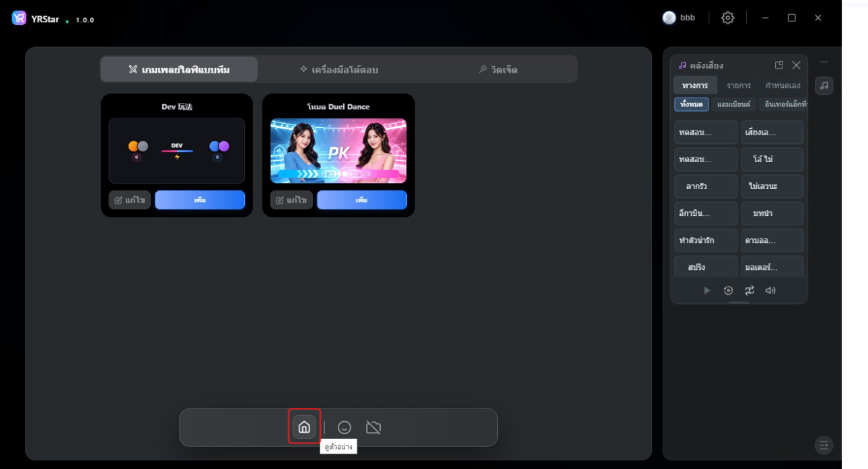Play the เสียงเอ... sound clip
868x469 pixels.
[772, 133]
